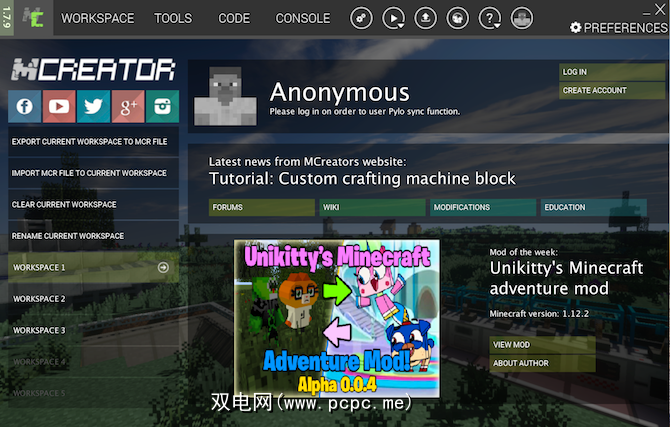Open the help question mark icon
This screenshot has width=670, height=427.
tap(489, 18)
